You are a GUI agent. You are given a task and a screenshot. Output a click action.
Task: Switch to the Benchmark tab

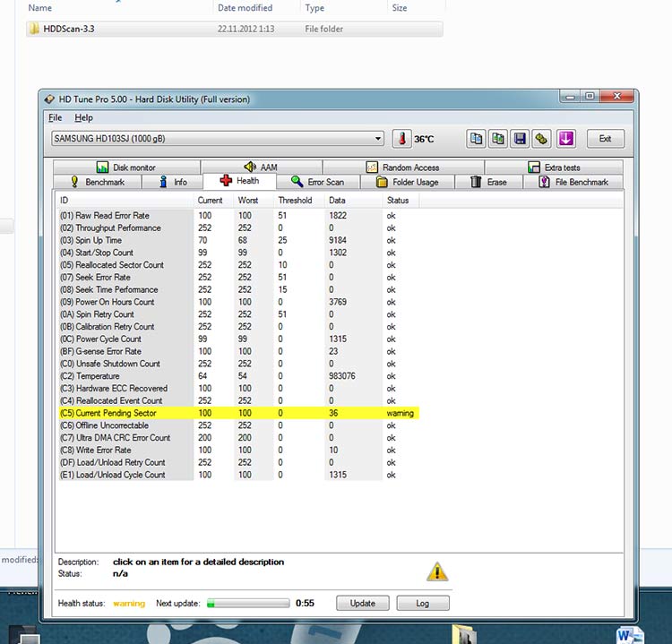pyautogui.click(x=97, y=182)
